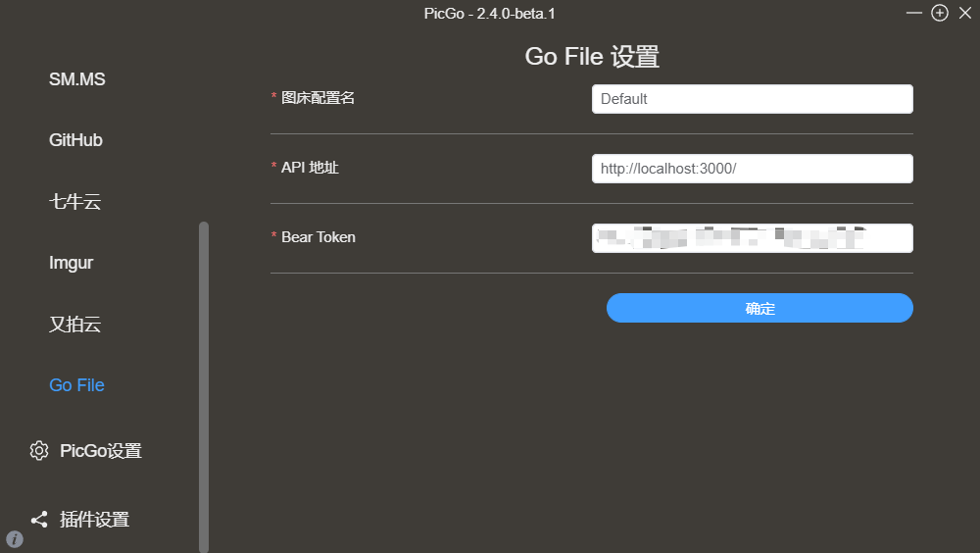
Task: Click the 图床配置名 label
Action: click(318, 98)
